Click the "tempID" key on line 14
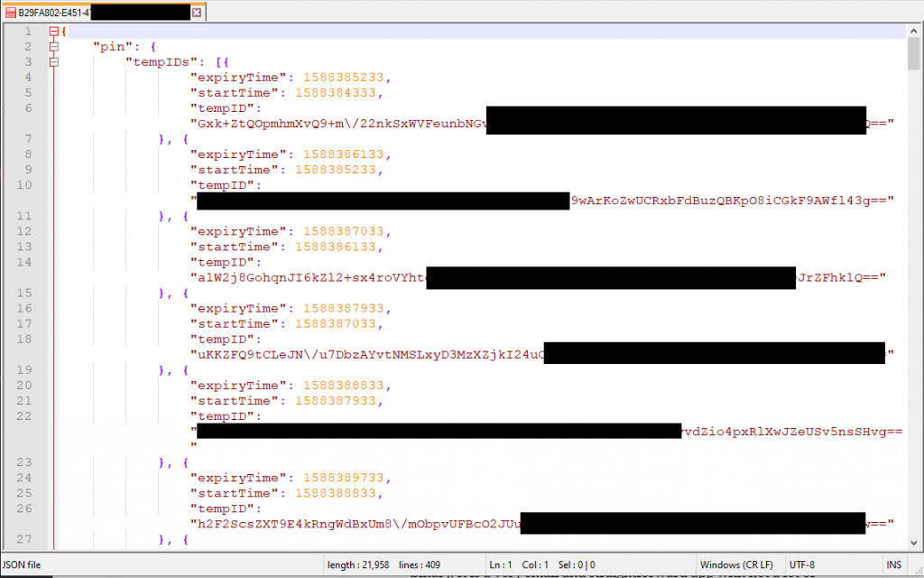The height and width of the screenshot is (578, 924). tap(225, 262)
